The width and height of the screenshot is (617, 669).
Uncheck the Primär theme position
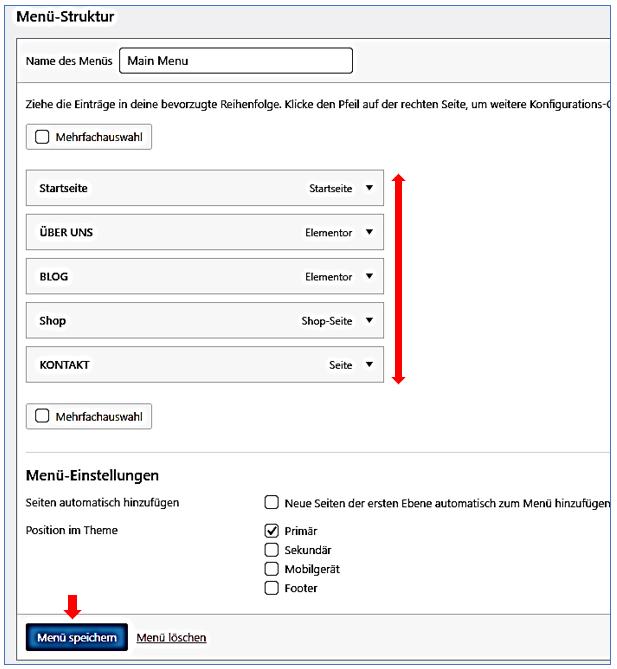click(x=271, y=531)
